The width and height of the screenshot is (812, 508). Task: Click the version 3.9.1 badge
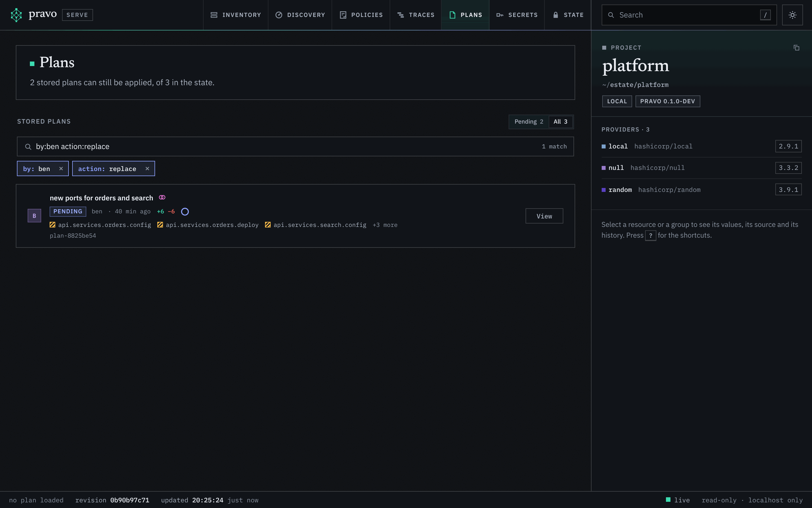789,189
